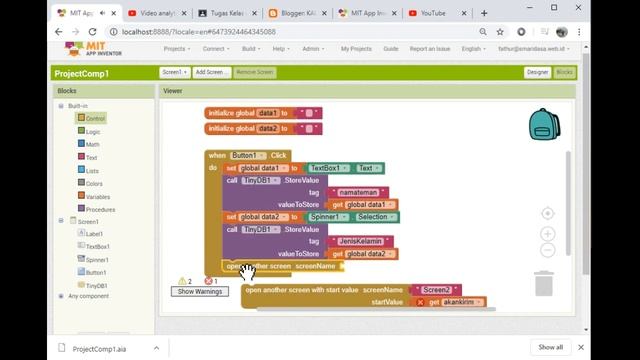Screen dimensions: 640x360
Task: Center the workspace with target icon
Action: point(548,213)
